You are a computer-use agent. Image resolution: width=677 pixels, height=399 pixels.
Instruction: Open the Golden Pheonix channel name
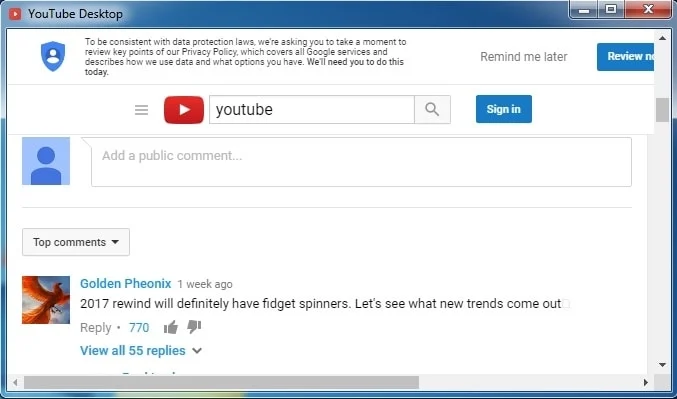(126, 283)
